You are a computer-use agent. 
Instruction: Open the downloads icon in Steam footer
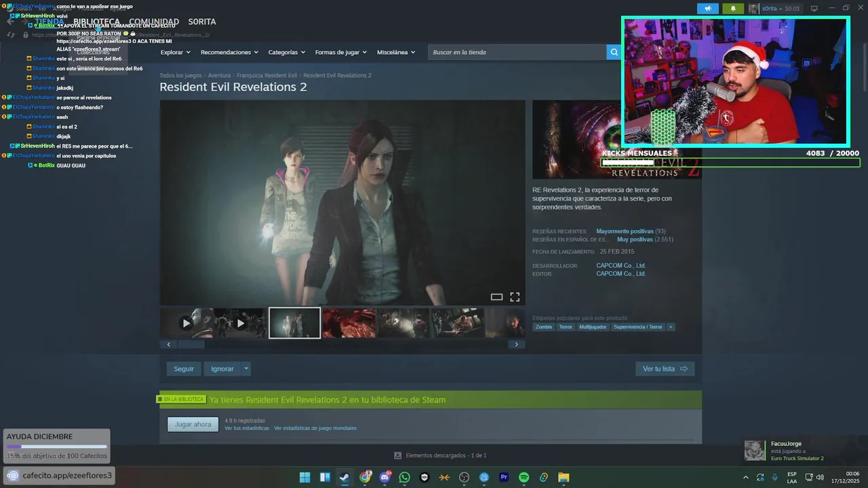(x=397, y=455)
